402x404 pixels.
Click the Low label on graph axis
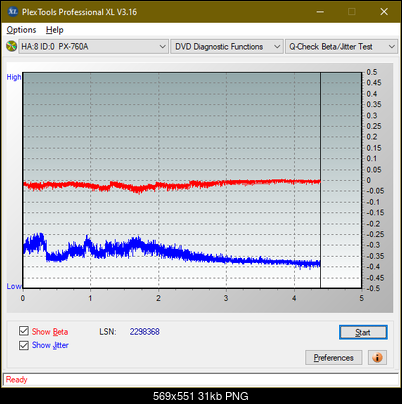14,286
